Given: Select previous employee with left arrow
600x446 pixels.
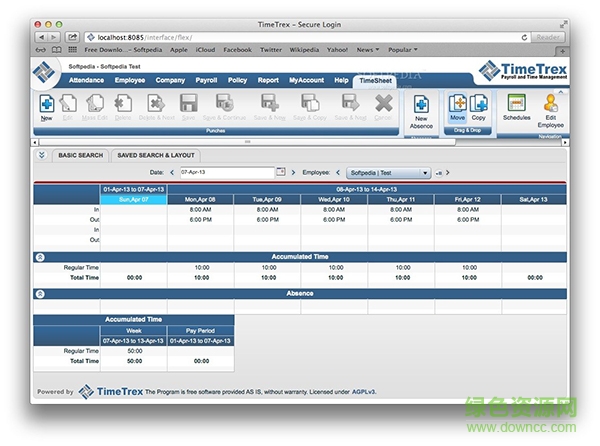Looking at the screenshot, I should pyautogui.click(x=337, y=173).
